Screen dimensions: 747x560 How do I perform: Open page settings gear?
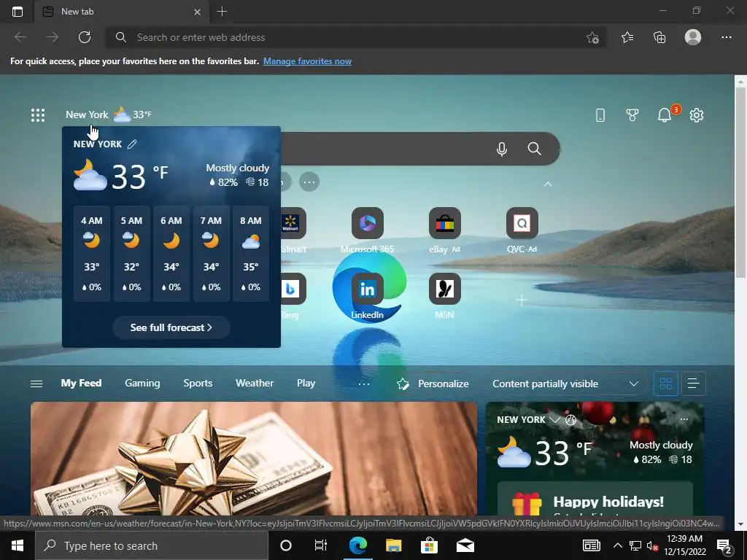697,114
